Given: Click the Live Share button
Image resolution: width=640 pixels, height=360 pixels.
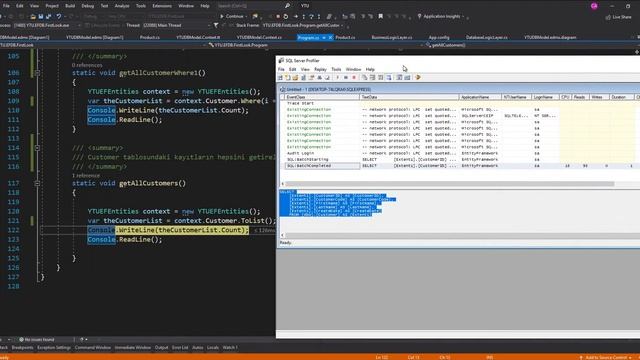Looking at the screenshot, I should click(619, 17).
